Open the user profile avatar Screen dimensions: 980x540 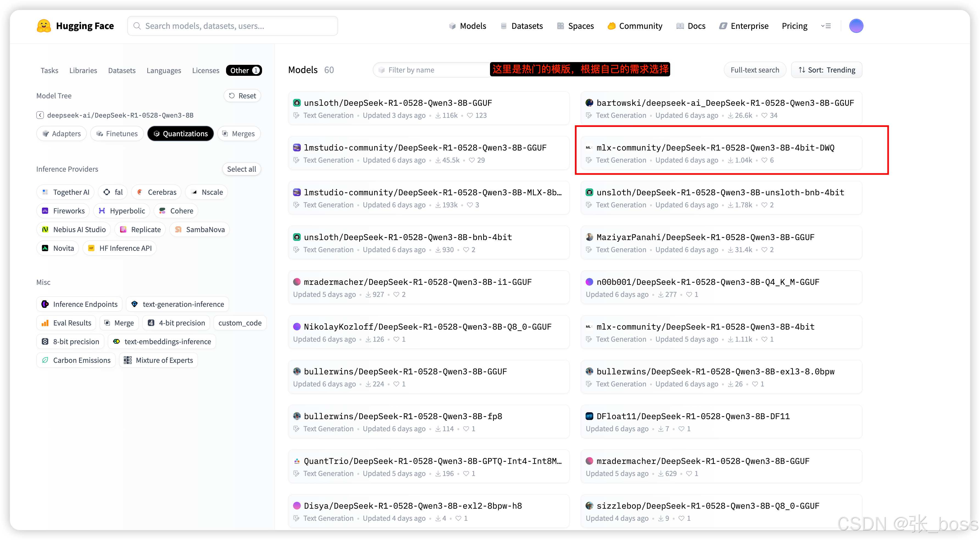[x=856, y=26]
